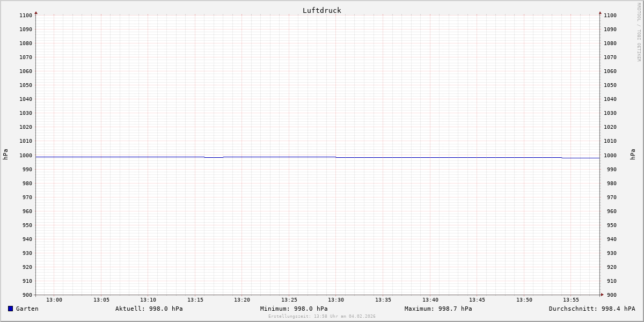Click the 900 label on right Y-axis
This screenshot has height=322, width=644.
point(610,295)
